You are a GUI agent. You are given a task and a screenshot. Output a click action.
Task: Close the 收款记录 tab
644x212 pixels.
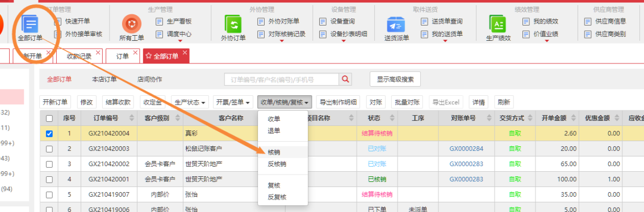[98, 53]
